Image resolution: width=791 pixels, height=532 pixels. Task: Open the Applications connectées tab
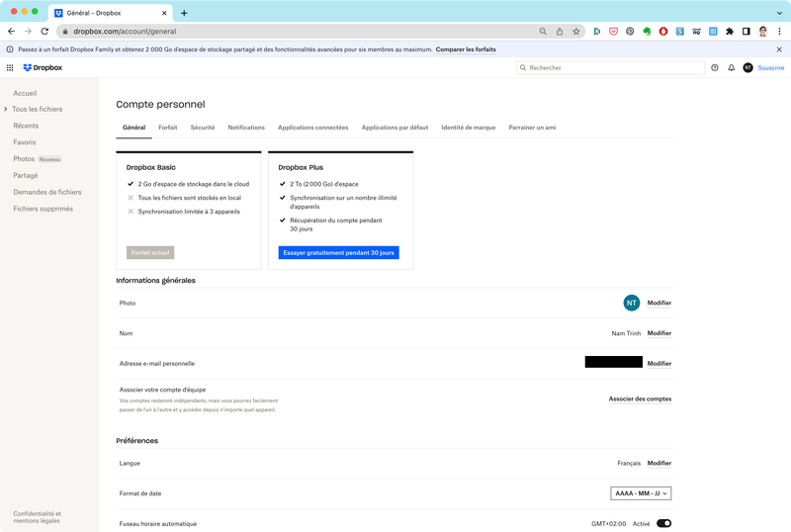[x=312, y=128]
